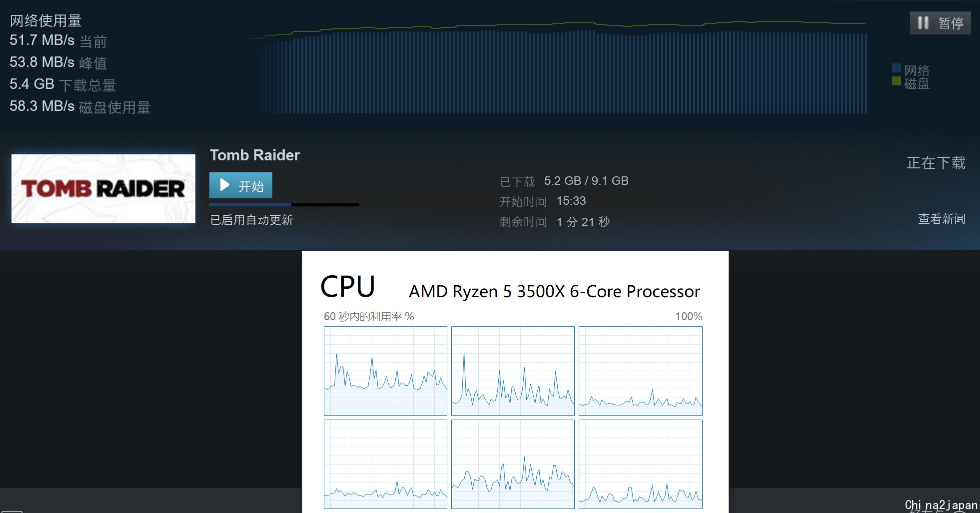Image resolution: width=980 pixels, height=513 pixels.
Task: Click the bottom-left CPU core graph
Action: [385, 464]
